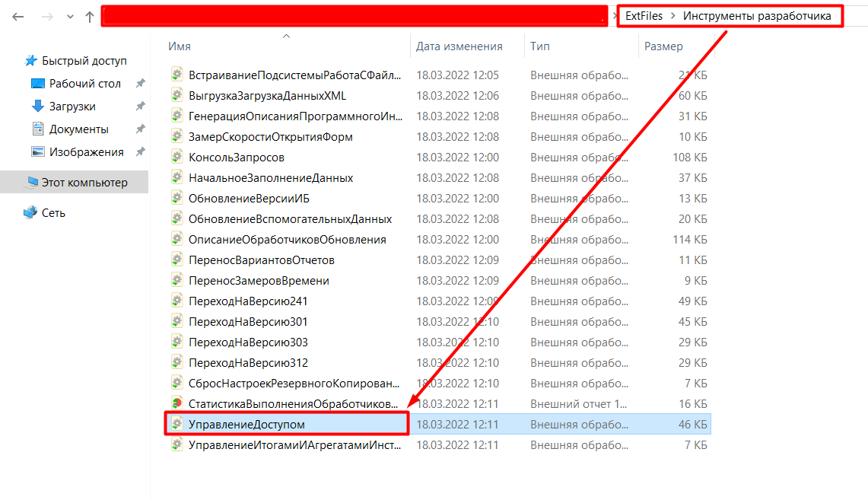868x500 pixels.
Task: Click the УправлениеДоступом file icon
Action: [176, 424]
